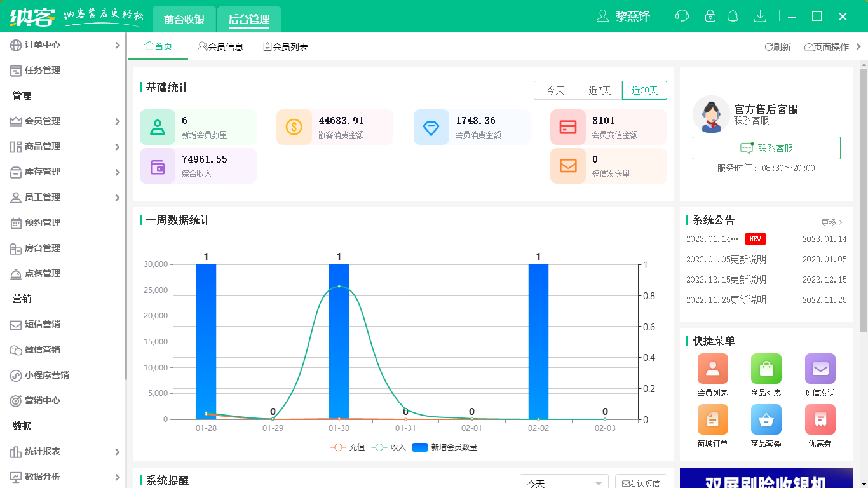
Task: Open the 会员列表 quick menu icon
Action: (x=712, y=369)
